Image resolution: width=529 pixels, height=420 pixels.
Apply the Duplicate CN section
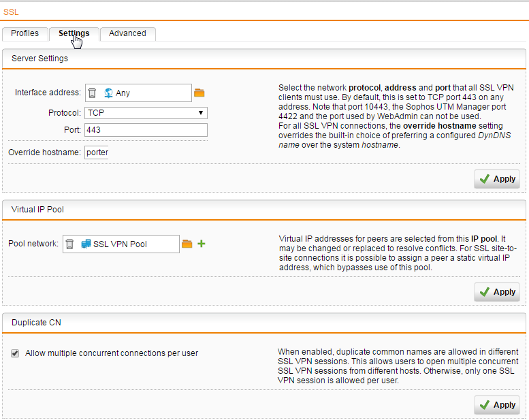(x=496, y=405)
